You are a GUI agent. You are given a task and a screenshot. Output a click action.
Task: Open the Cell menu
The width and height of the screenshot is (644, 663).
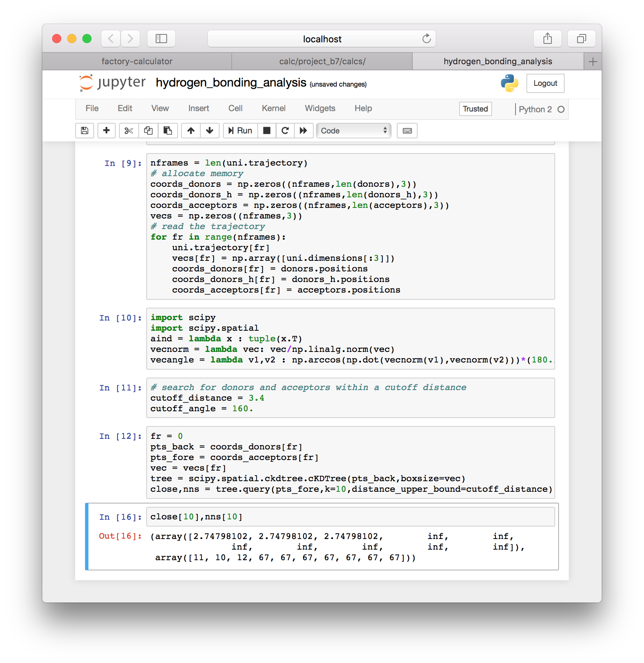(x=235, y=108)
